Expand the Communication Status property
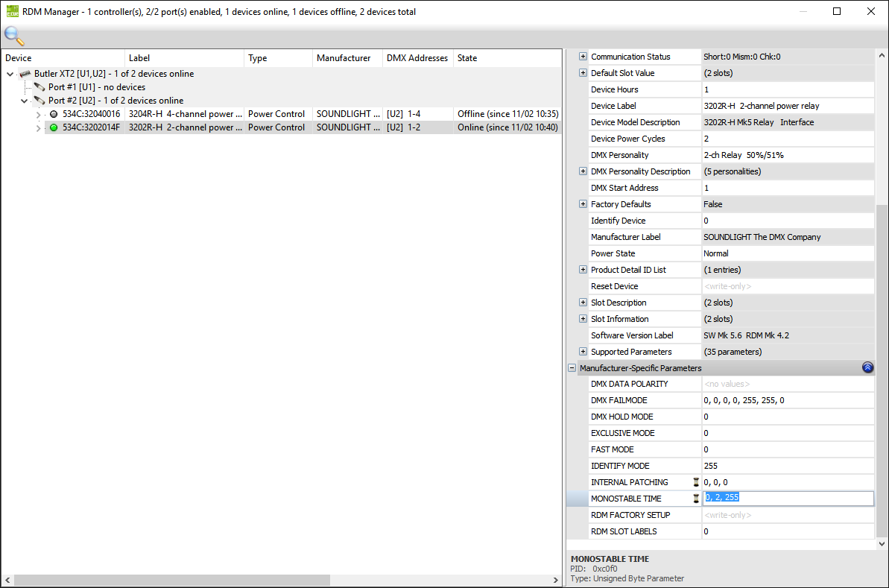 tap(583, 57)
